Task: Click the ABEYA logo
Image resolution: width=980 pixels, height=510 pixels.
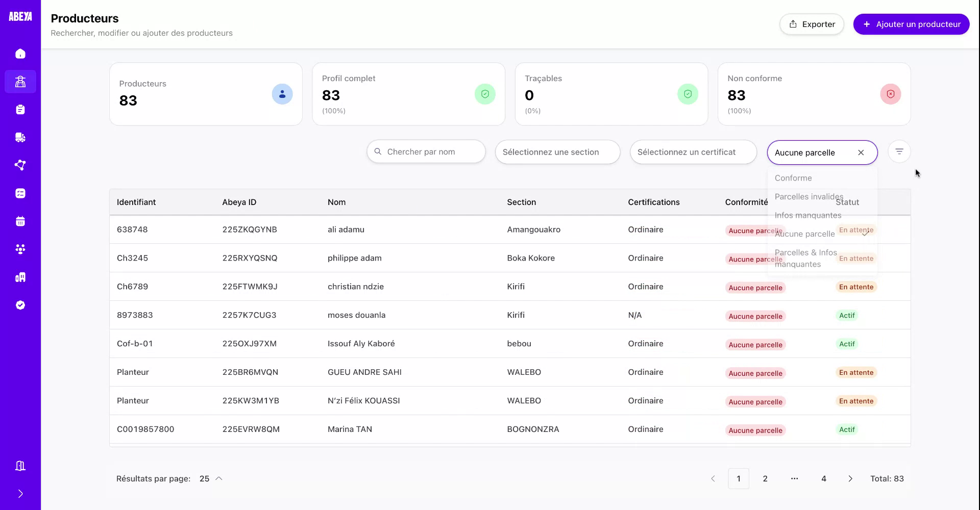Action: coord(20,17)
